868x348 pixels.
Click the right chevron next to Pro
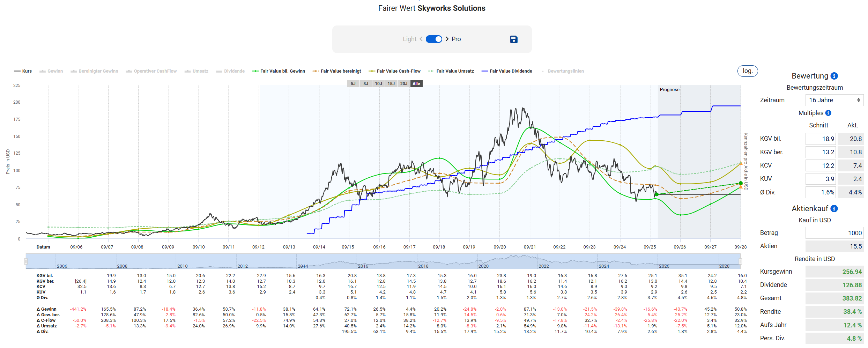[x=447, y=39]
